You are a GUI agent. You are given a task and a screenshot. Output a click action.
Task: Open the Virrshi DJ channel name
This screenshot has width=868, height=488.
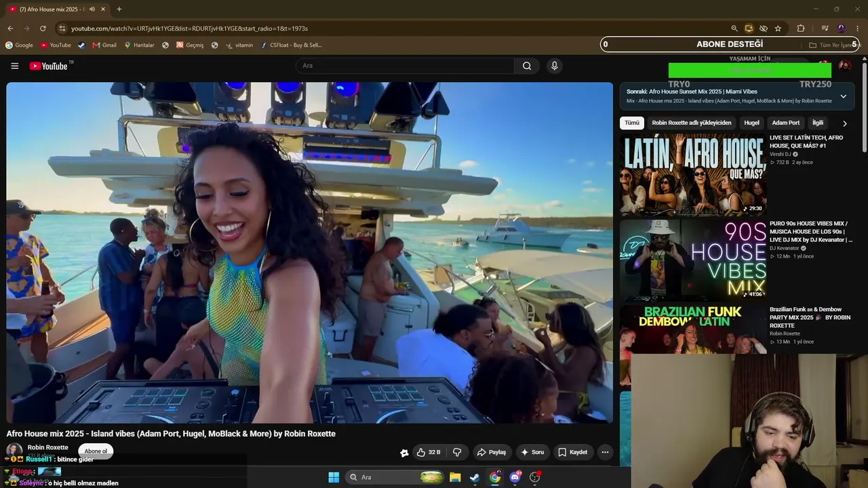pyautogui.click(x=781, y=155)
